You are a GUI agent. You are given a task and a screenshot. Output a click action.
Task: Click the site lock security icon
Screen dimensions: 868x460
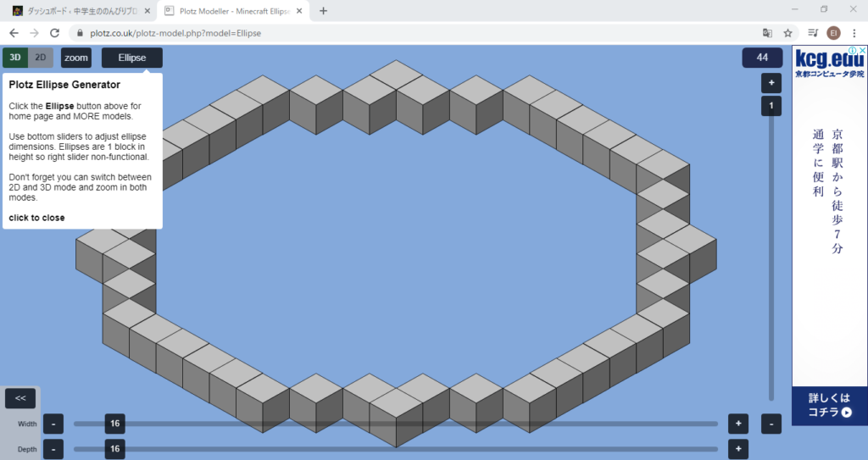point(80,33)
